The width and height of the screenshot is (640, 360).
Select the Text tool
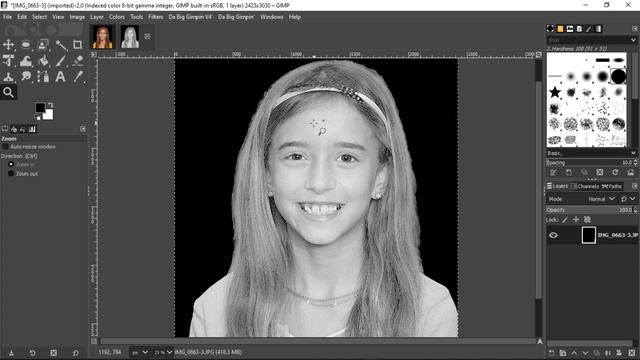coord(61,76)
